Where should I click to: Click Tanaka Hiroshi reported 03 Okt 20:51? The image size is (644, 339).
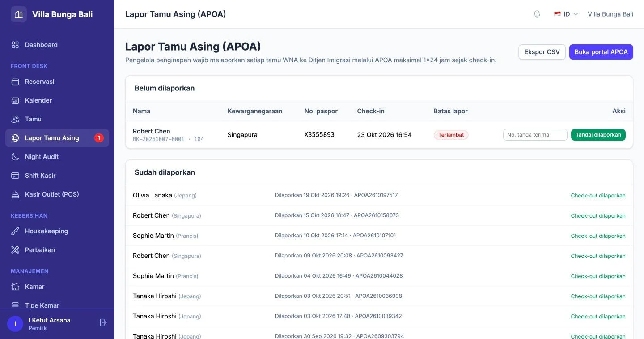point(155,296)
